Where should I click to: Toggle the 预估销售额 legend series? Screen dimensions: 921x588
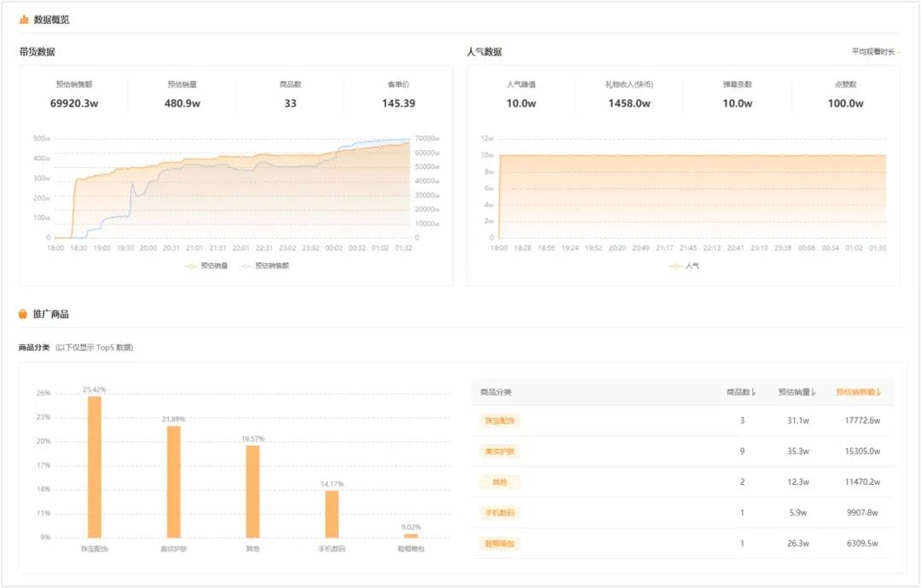pyautogui.click(x=264, y=266)
